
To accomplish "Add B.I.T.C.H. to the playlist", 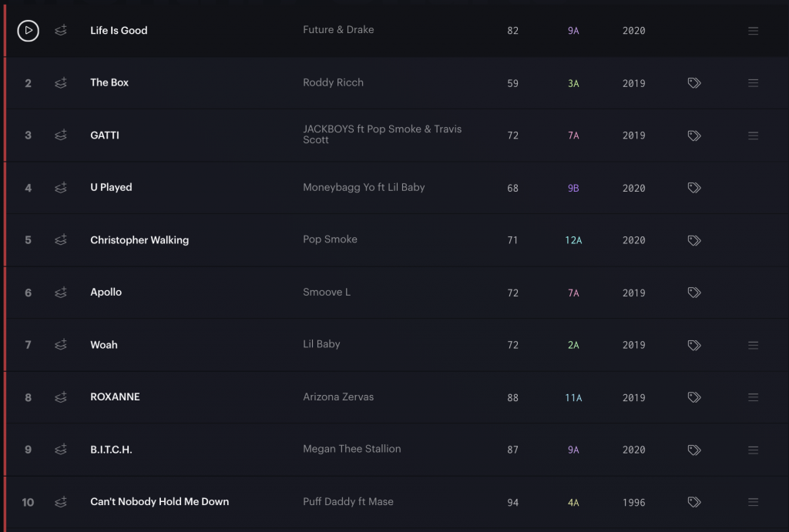I will pos(61,450).
